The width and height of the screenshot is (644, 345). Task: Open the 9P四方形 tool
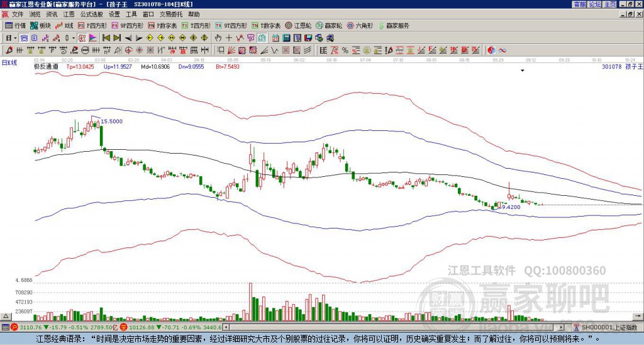127,25
